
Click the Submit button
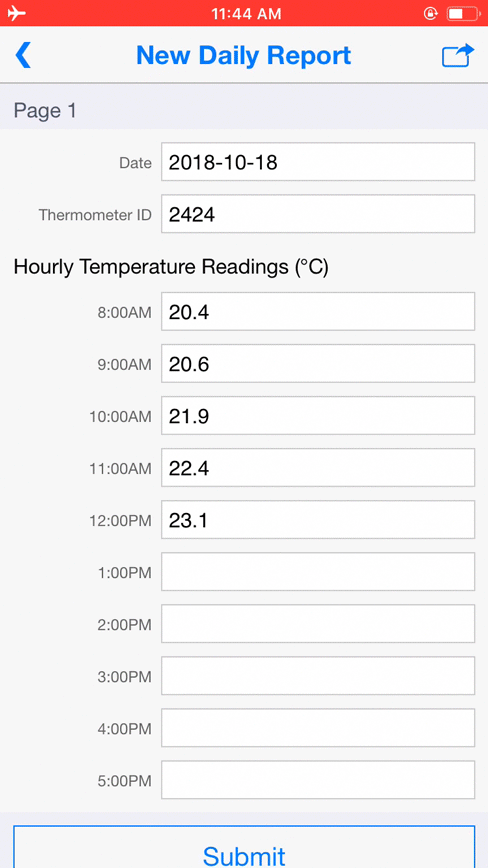pyautogui.click(x=244, y=847)
